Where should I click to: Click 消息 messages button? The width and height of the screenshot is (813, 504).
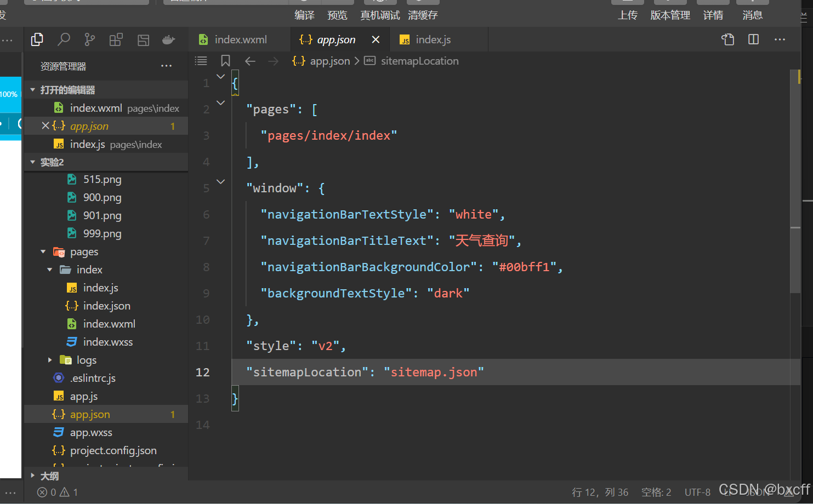click(752, 15)
